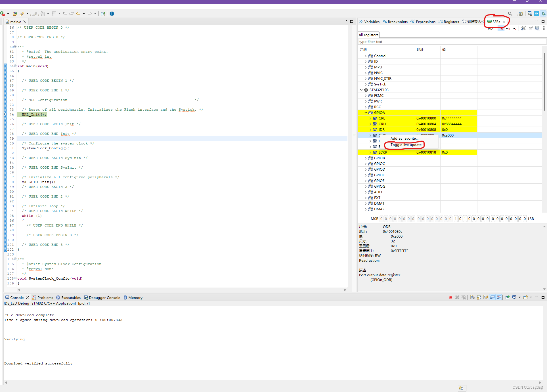Toggle show console on standard output
This screenshot has width=547, height=392.
pos(492,297)
